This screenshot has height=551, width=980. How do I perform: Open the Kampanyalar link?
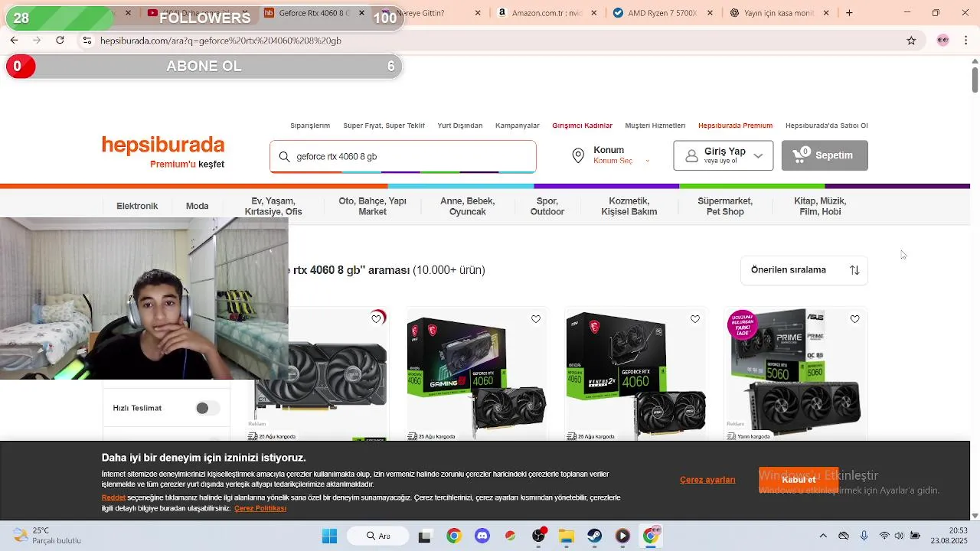[518, 126]
